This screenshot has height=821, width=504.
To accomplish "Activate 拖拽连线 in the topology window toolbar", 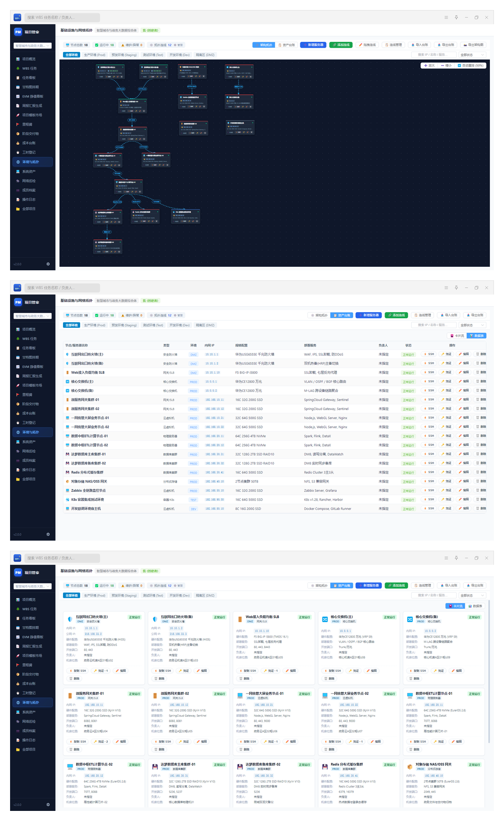I will click(x=367, y=45).
